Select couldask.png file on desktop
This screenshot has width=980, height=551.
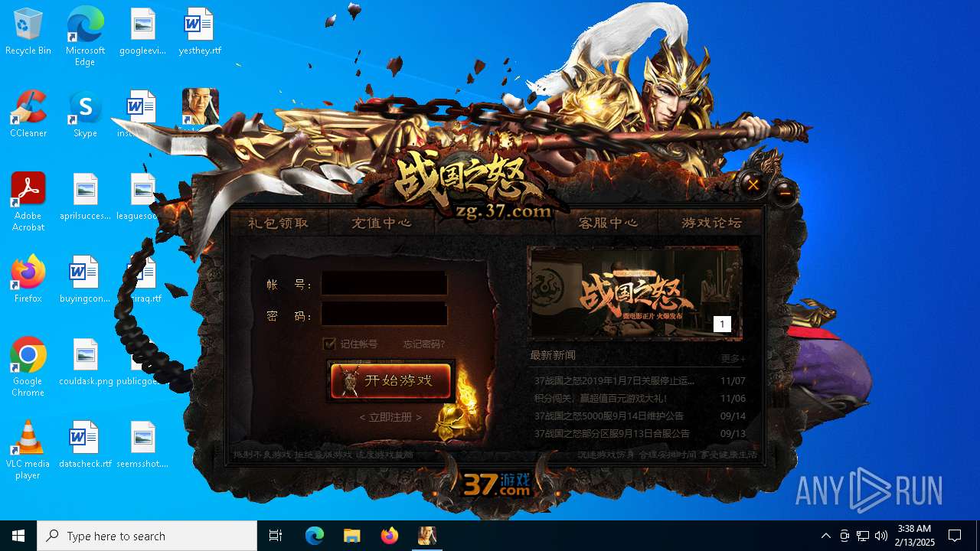tap(85, 362)
